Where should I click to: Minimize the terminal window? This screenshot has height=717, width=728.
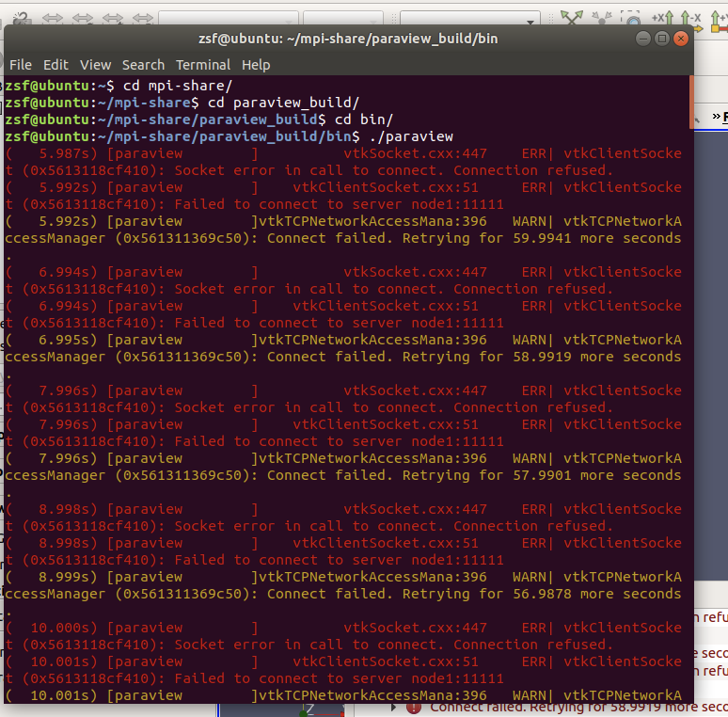click(x=643, y=39)
